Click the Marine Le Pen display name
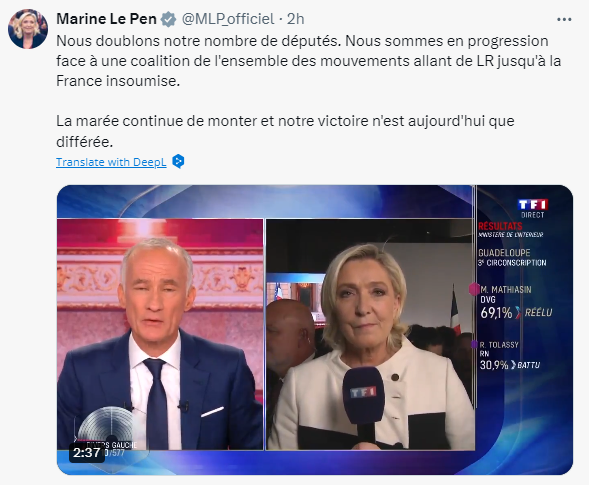Viewport: 589px width, 485px height. point(106,19)
